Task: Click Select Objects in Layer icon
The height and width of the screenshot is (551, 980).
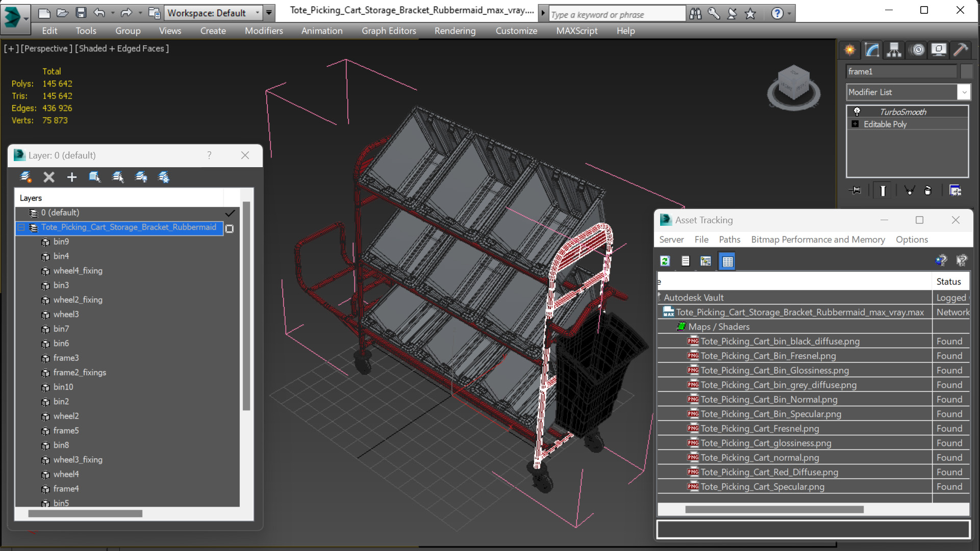Action: click(95, 177)
